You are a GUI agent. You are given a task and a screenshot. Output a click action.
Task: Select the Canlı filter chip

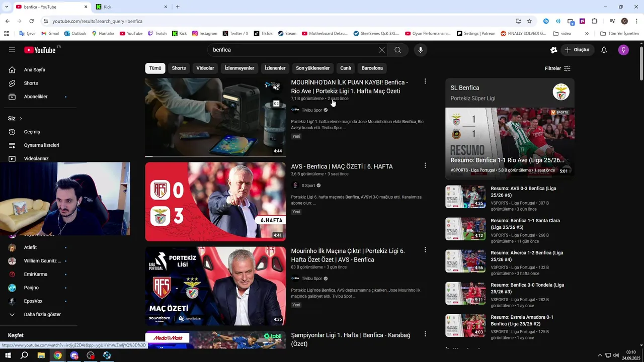[x=346, y=68]
